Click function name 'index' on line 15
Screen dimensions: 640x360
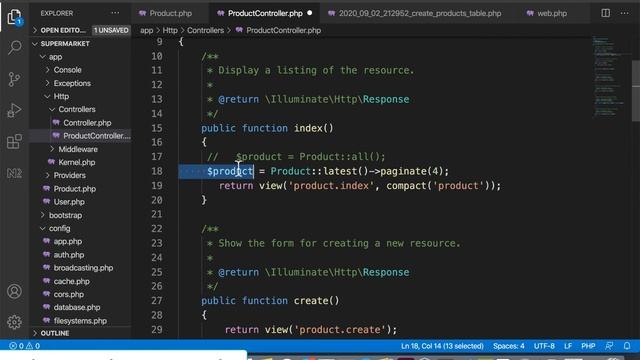click(308, 128)
